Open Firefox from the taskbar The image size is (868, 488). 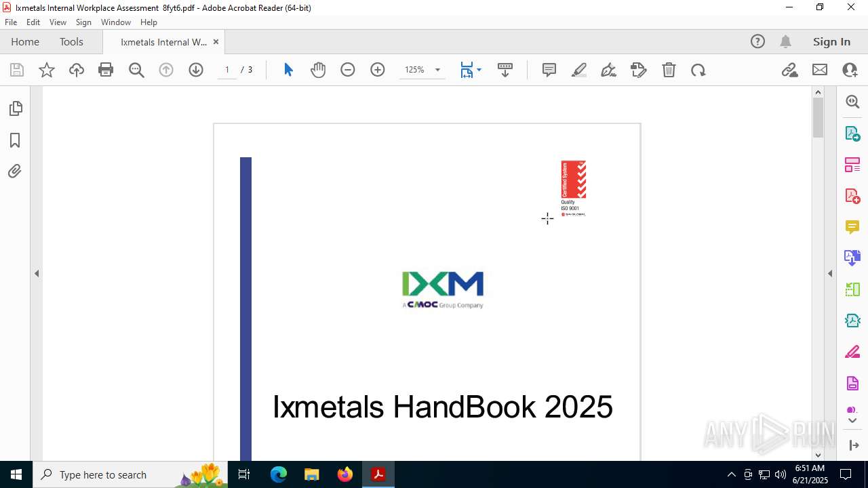344,474
